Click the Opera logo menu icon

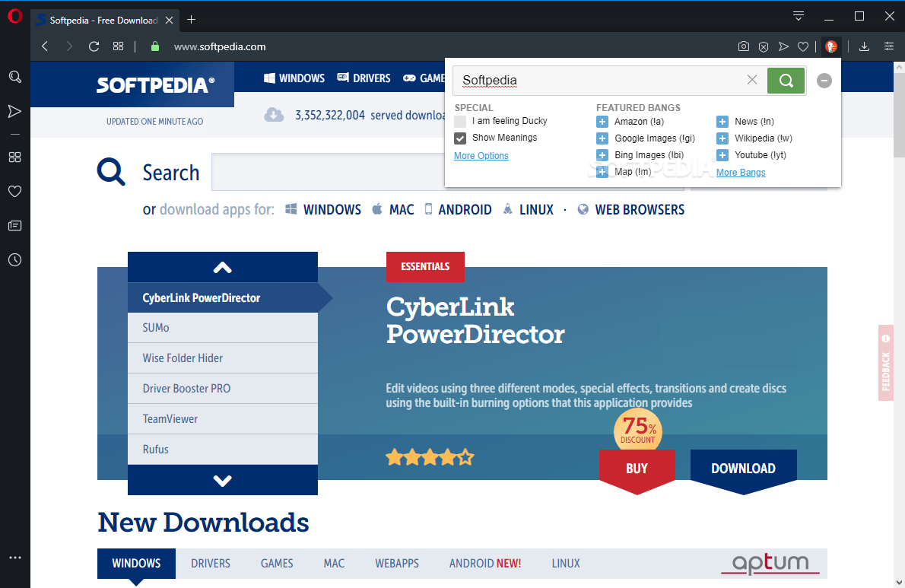click(x=15, y=15)
